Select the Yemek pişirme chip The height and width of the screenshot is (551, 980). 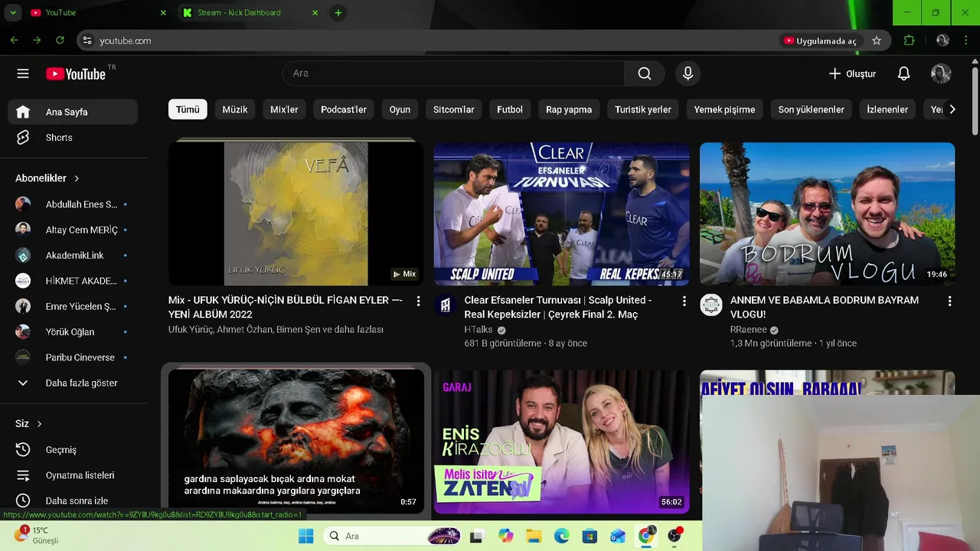click(724, 109)
